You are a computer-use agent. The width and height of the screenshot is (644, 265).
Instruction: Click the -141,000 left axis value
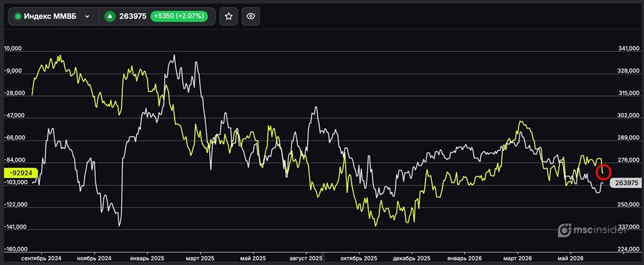point(15,226)
